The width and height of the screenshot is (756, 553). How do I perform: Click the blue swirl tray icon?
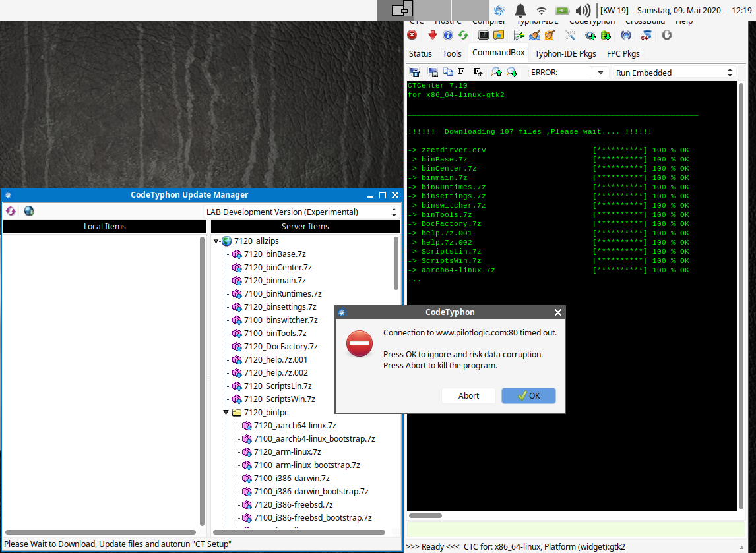tap(499, 10)
